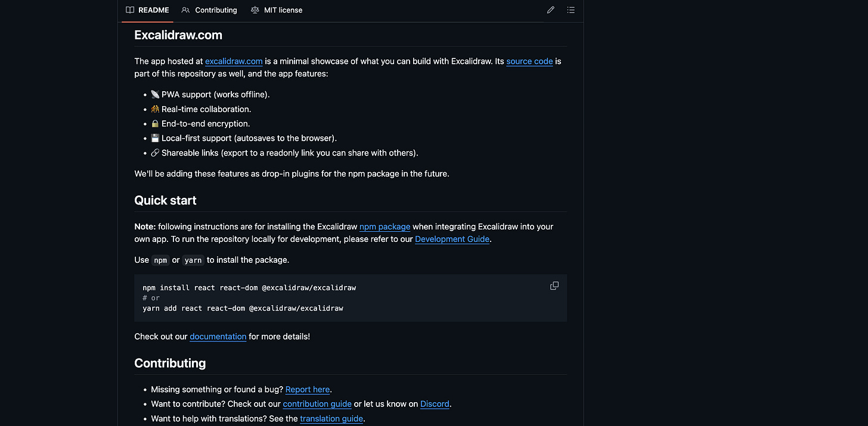Image resolution: width=868 pixels, height=426 pixels.
Task: Open the Development Guide link
Action: point(452,239)
